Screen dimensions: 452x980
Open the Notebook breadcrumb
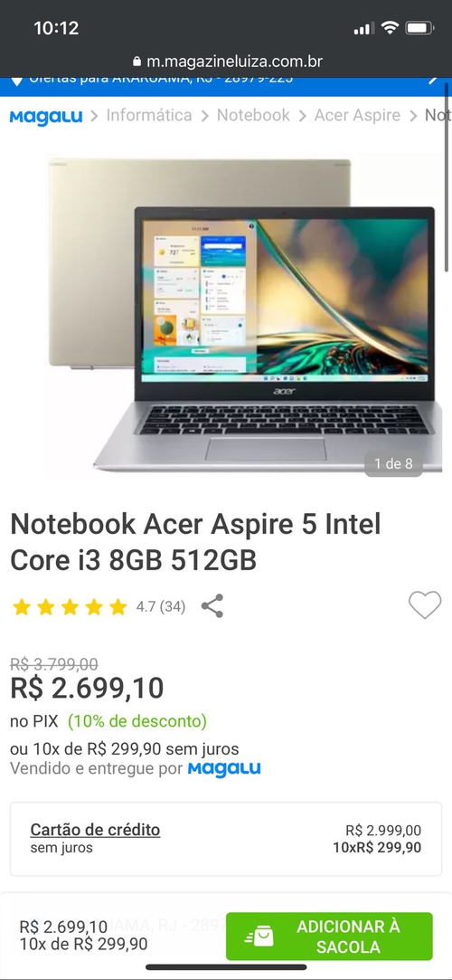(x=253, y=115)
